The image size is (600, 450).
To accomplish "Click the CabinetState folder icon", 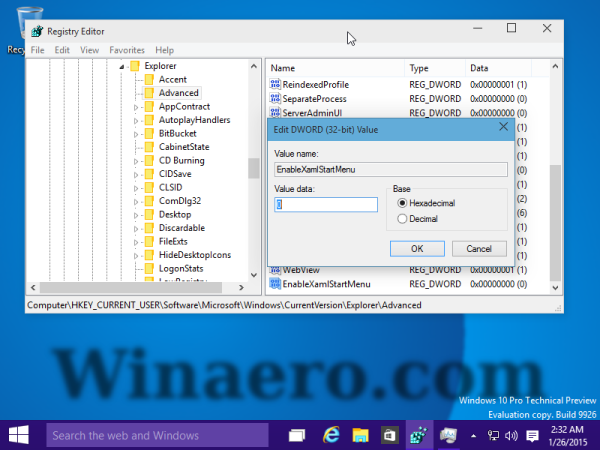I will point(149,147).
